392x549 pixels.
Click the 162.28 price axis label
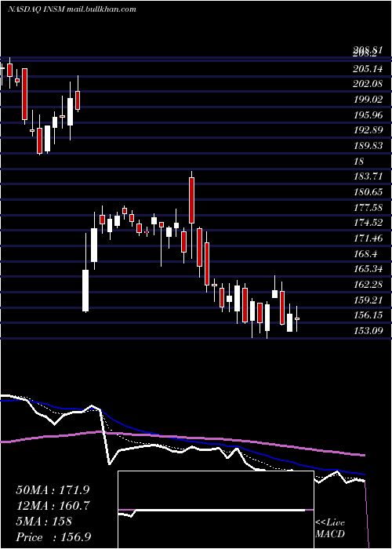point(368,285)
